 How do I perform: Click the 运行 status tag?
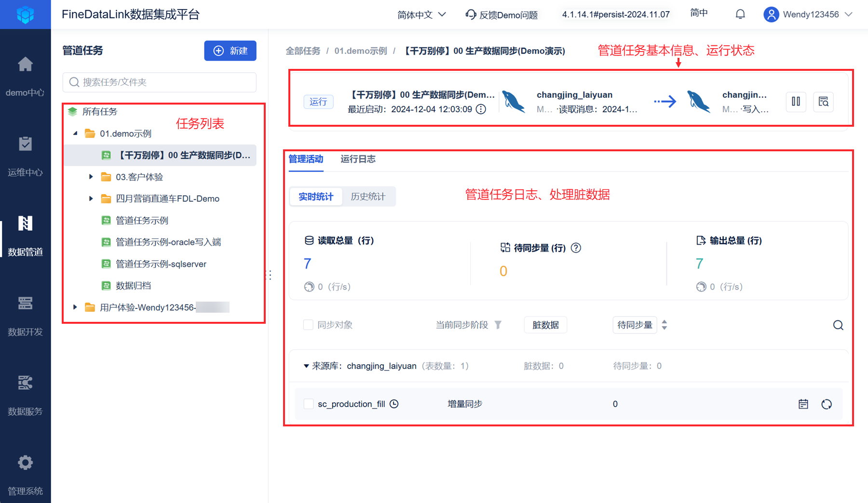(x=318, y=102)
